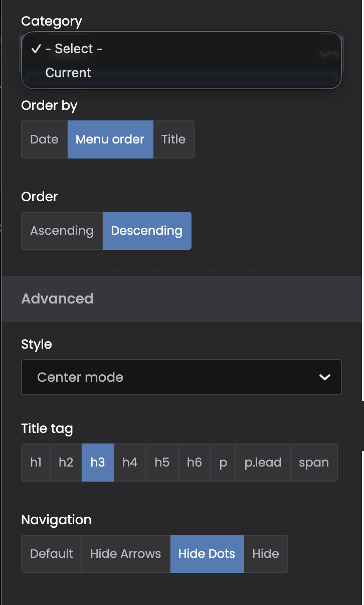Select Menu order sorting
364x605 pixels.
pos(110,139)
